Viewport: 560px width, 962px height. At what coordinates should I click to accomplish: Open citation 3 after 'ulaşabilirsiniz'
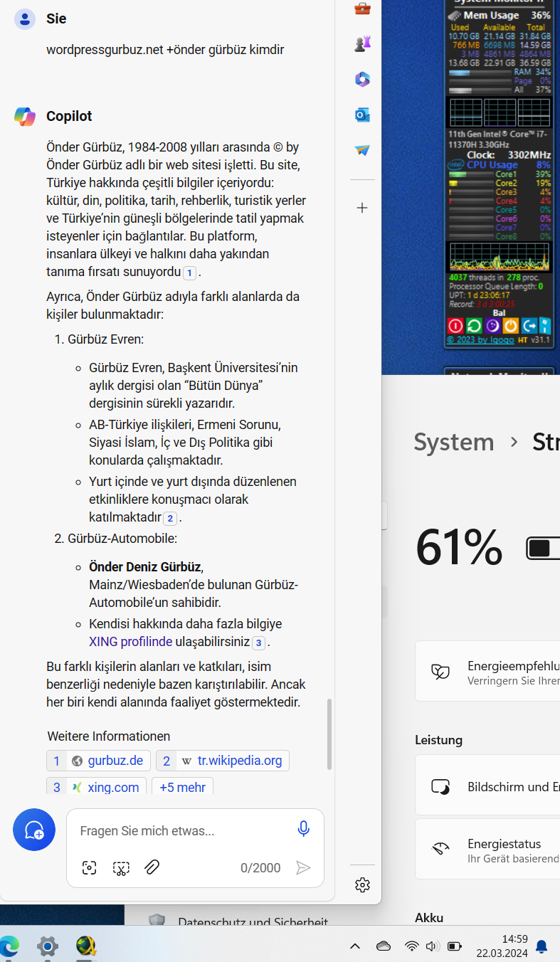(x=259, y=643)
